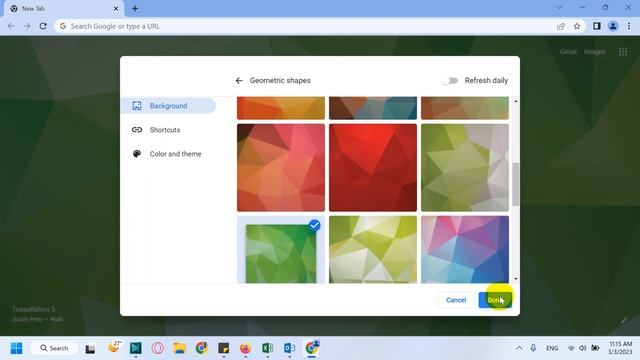Open the Background section
Image resolution: width=640 pixels, height=360 pixels.
coord(168,106)
